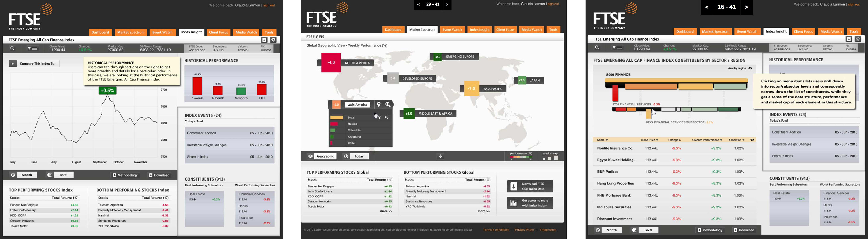The image size is (868, 239).
Task: Select Argentina in Latin America list
Action: tap(361, 137)
